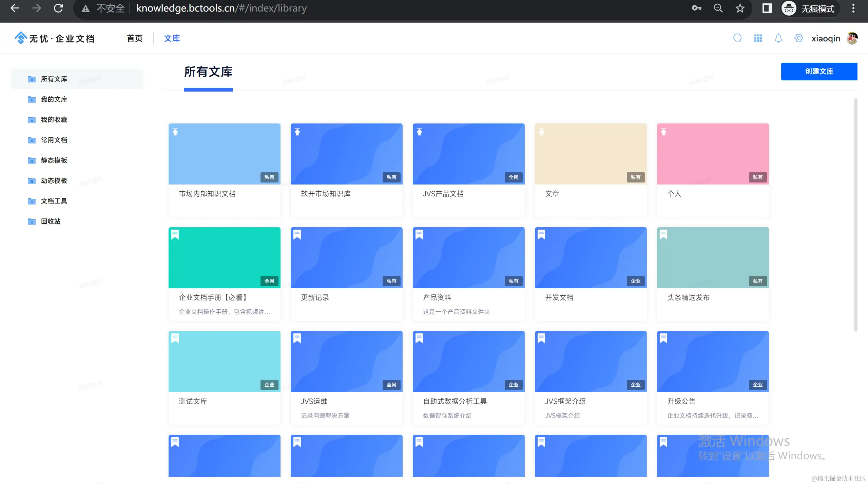Viewport: 868px width, 484px height.
Task: Click 创建文库 button
Action: click(819, 71)
